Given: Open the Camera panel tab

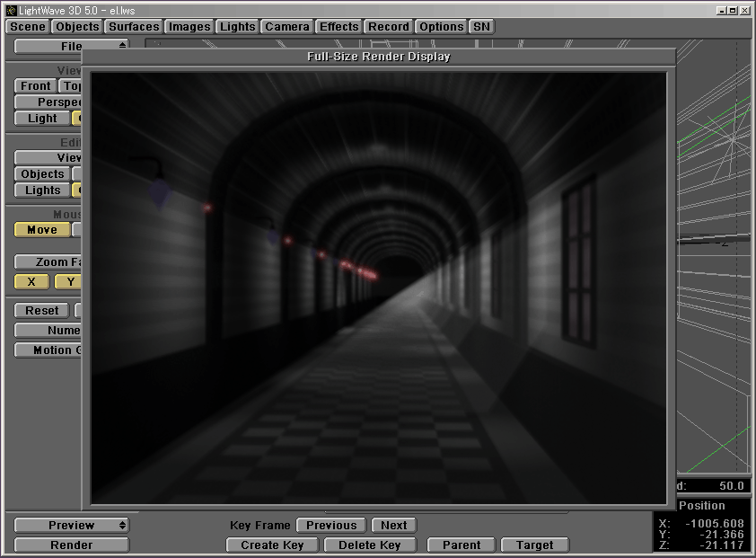Looking at the screenshot, I should 287,27.
